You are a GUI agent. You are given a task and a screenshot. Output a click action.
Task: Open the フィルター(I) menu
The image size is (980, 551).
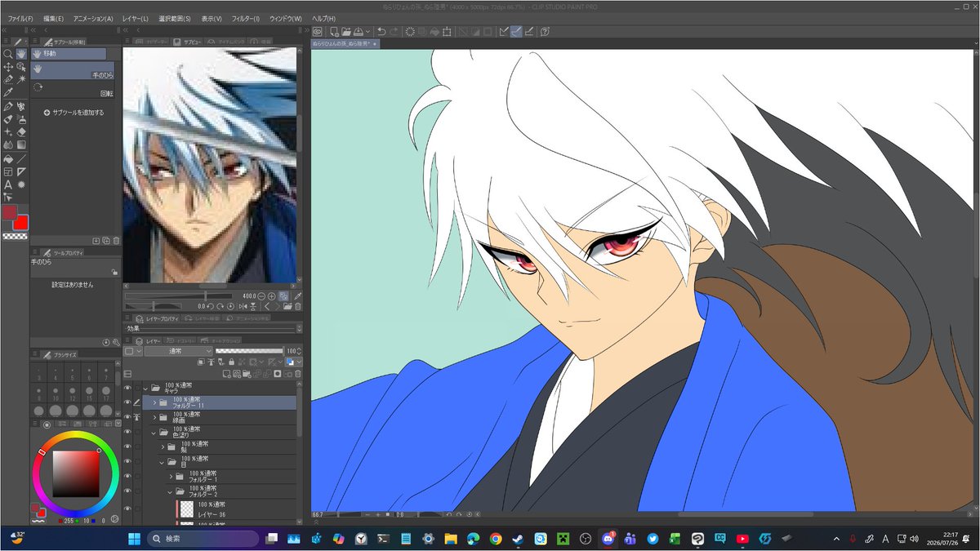click(x=245, y=18)
